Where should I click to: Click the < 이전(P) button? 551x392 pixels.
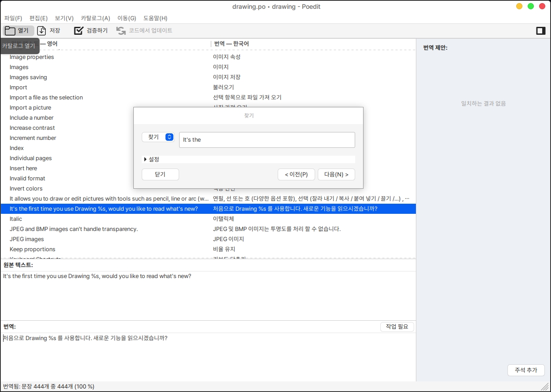[x=296, y=175]
